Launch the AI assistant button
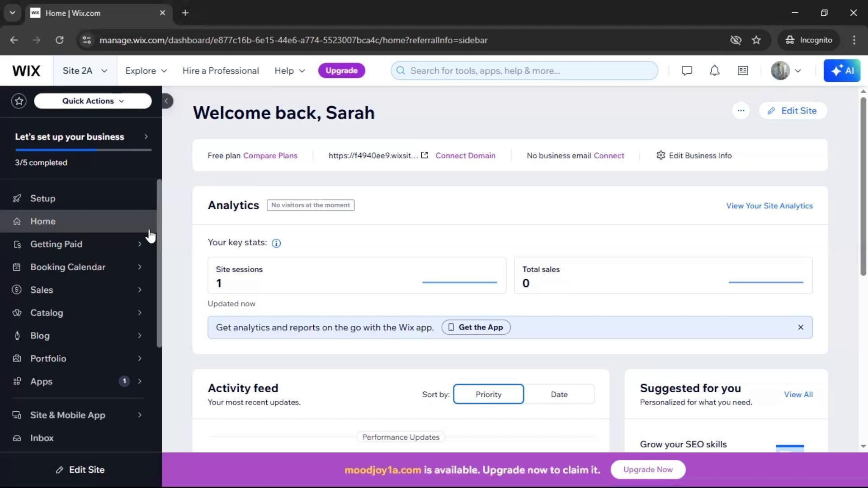Image resolution: width=868 pixels, height=488 pixels. click(842, 70)
